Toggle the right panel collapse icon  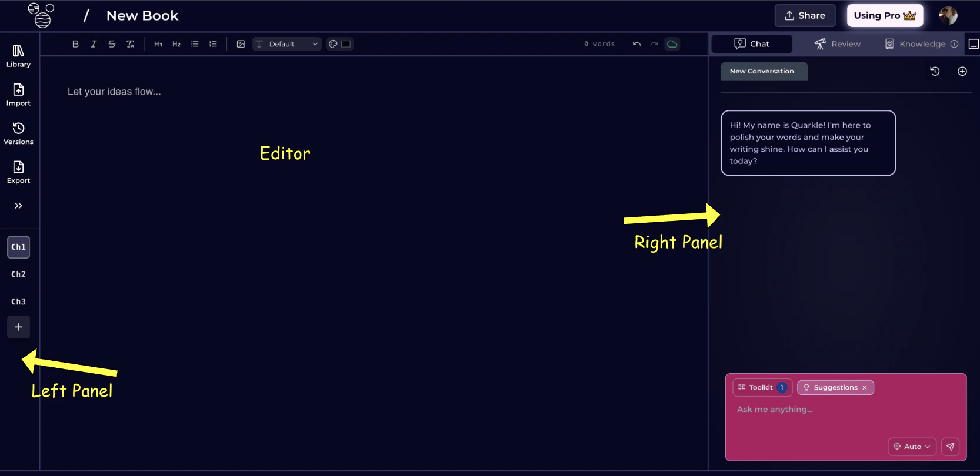[x=974, y=44]
